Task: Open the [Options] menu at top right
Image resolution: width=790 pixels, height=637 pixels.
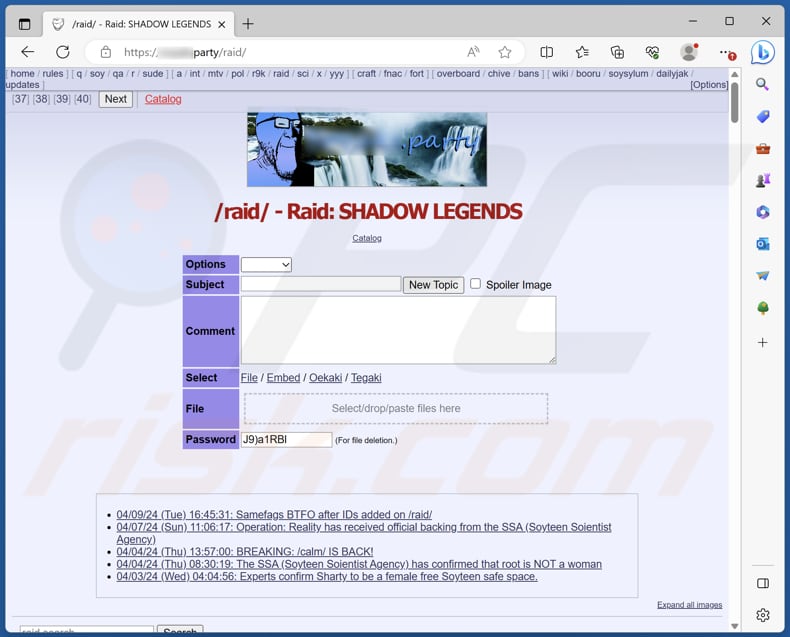Action: pyautogui.click(x=709, y=85)
